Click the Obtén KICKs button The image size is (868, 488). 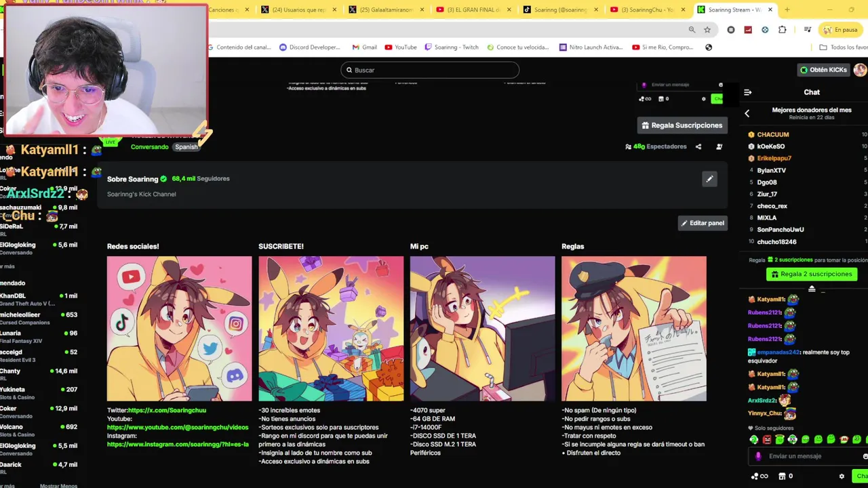pyautogui.click(x=823, y=70)
